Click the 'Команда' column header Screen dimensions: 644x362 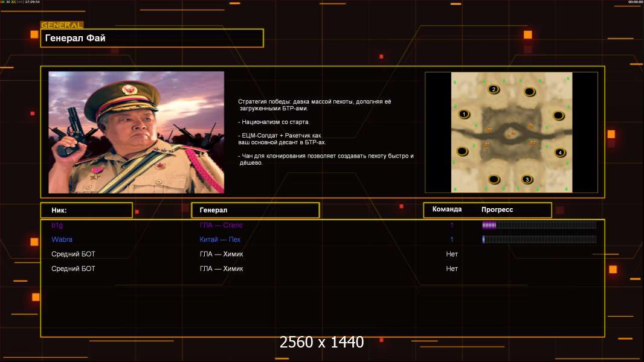[x=447, y=209]
